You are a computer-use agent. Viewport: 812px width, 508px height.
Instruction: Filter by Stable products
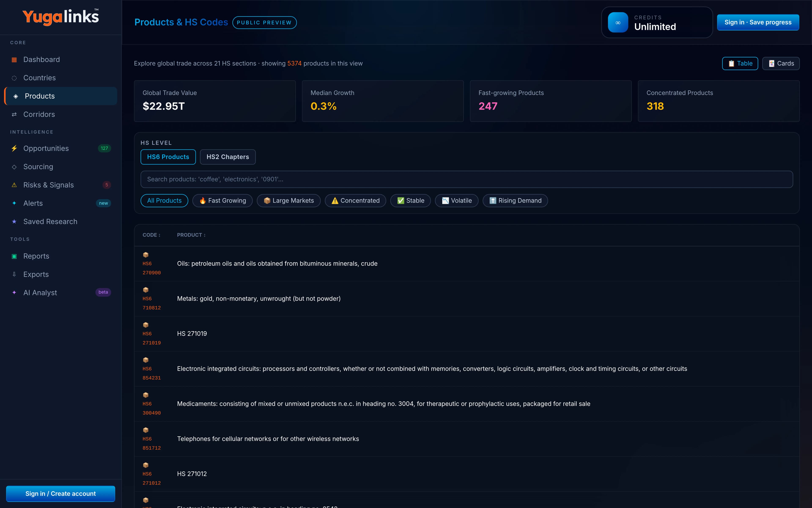pos(410,201)
